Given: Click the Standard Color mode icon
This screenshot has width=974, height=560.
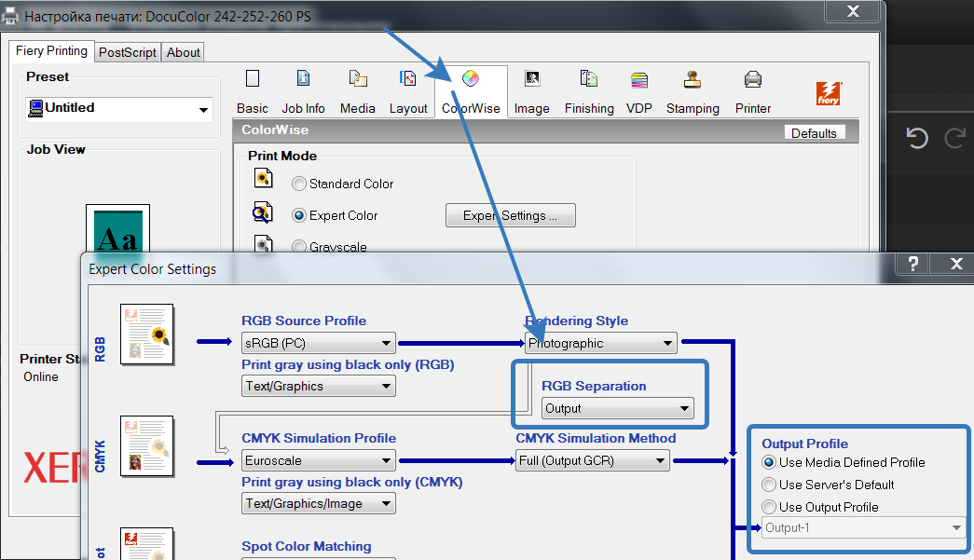Looking at the screenshot, I should click(x=264, y=178).
